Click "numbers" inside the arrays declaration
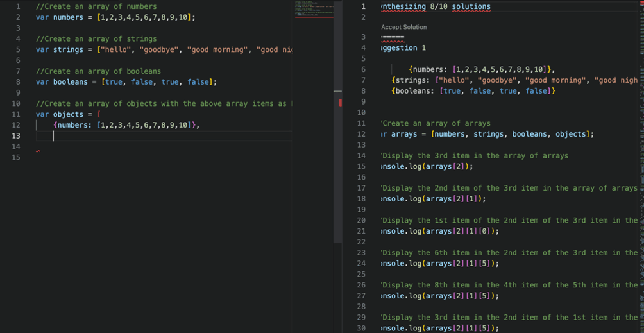Image resolution: width=644 pixels, height=333 pixels. coord(450,134)
